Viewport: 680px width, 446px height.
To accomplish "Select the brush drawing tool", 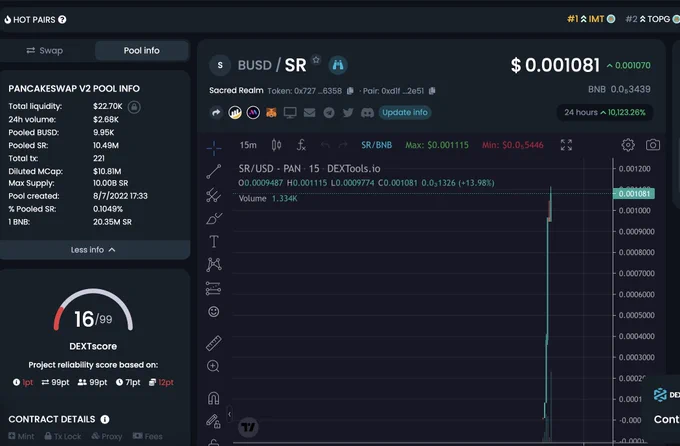I will pyautogui.click(x=214, y=218).
